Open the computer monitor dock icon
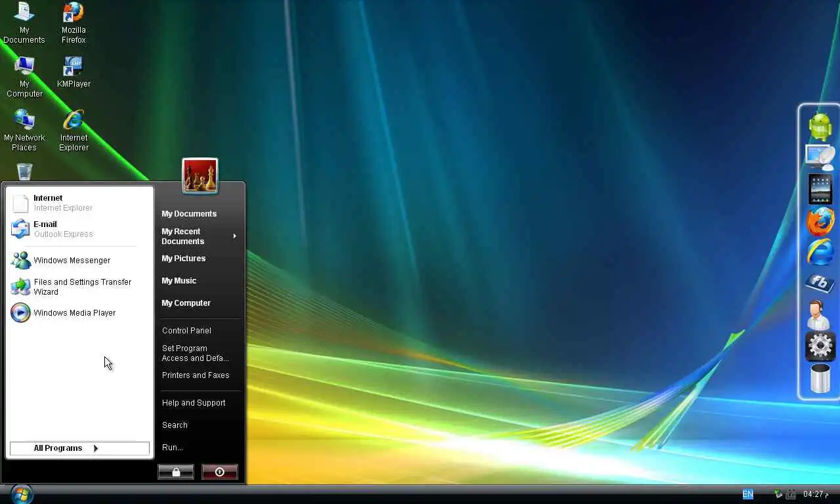 pos(820,158)
